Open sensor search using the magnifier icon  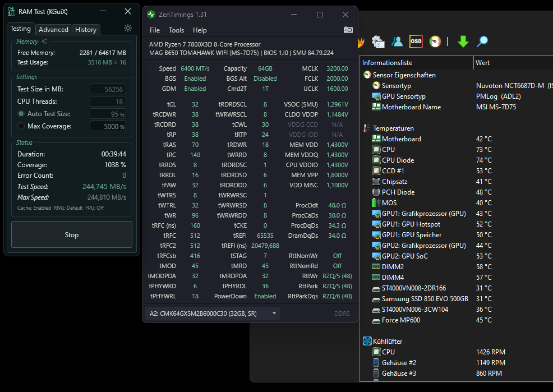click(x=482, y=41)
